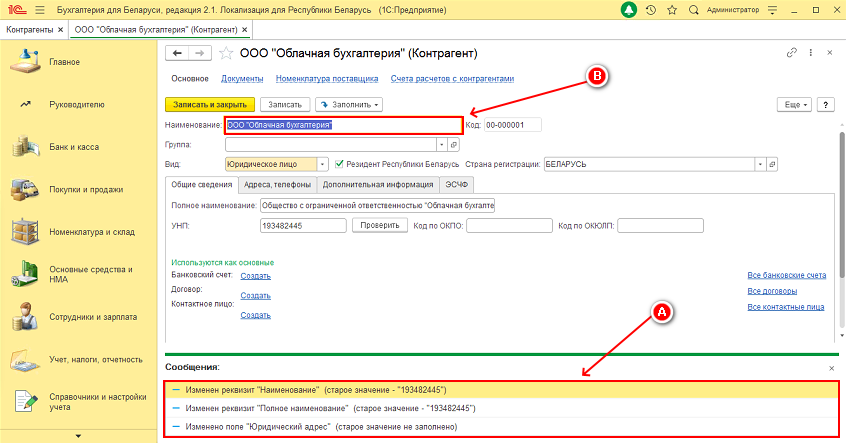
Task: Open the notifications bell icon
Action: click(x=629, y=10)
